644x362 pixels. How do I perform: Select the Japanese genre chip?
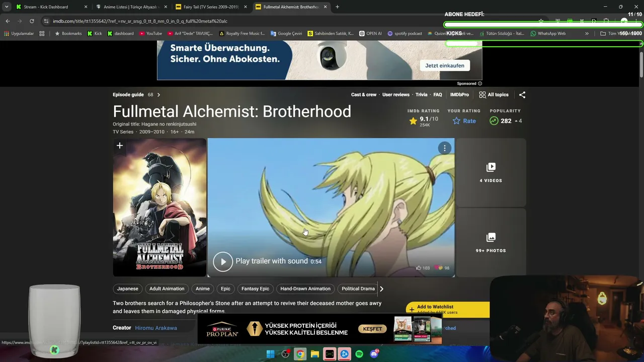(128, 289)
